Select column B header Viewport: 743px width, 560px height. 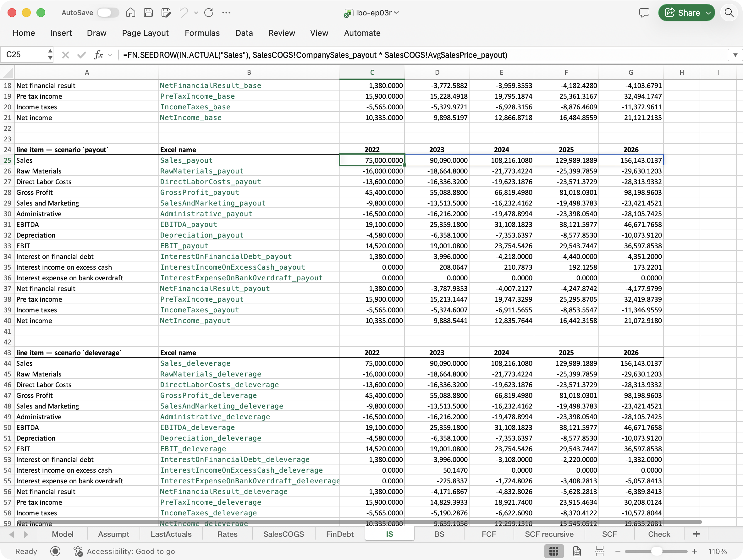249,73
